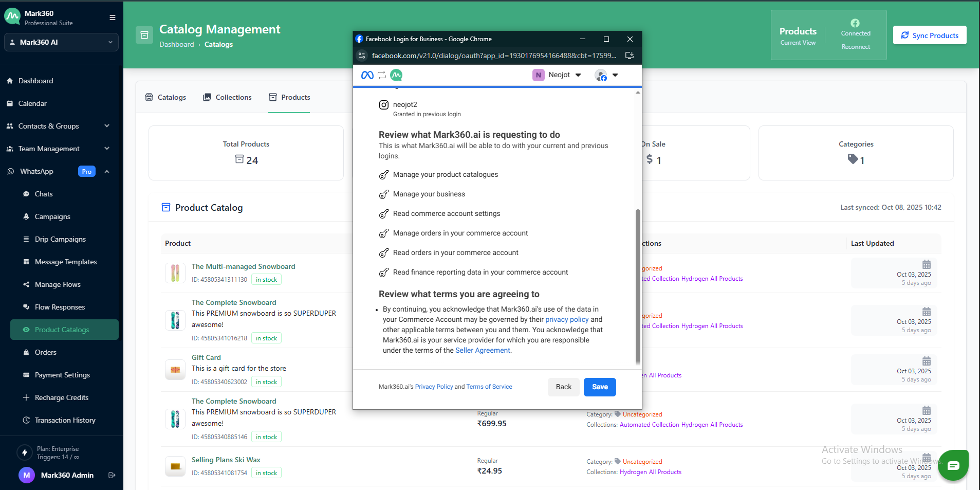Expand the Contacts & Groups menu
The height and width of the screenshot is (490, 980).
pos(107,126)
